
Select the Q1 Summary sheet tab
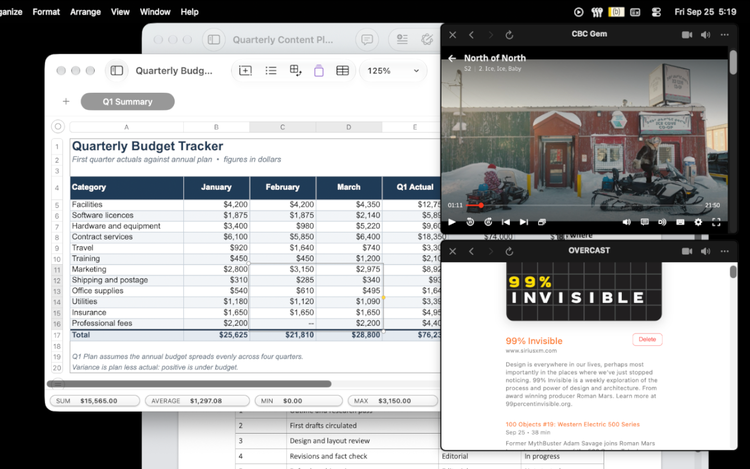(x=127, y=101)
